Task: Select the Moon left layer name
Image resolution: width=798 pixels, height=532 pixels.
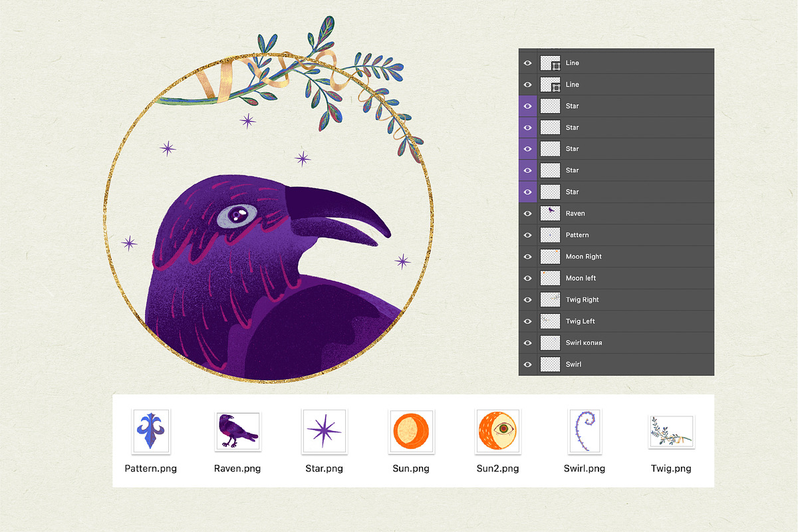Action: coord(581,278)
